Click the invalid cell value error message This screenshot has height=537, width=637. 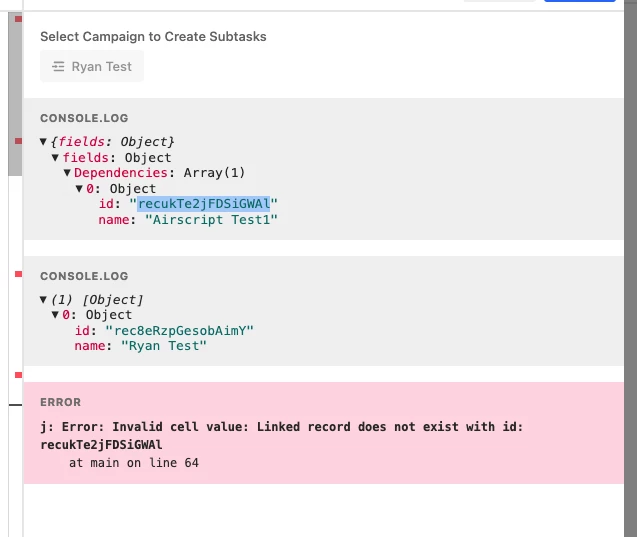[x=282, y=435]
